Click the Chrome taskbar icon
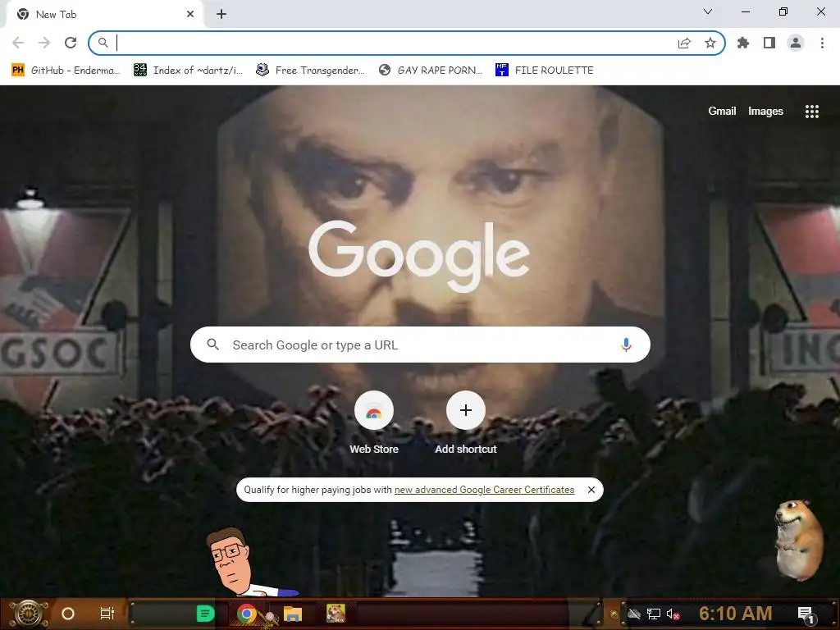The width and height of the screenshot is (840, 630). 246,614
